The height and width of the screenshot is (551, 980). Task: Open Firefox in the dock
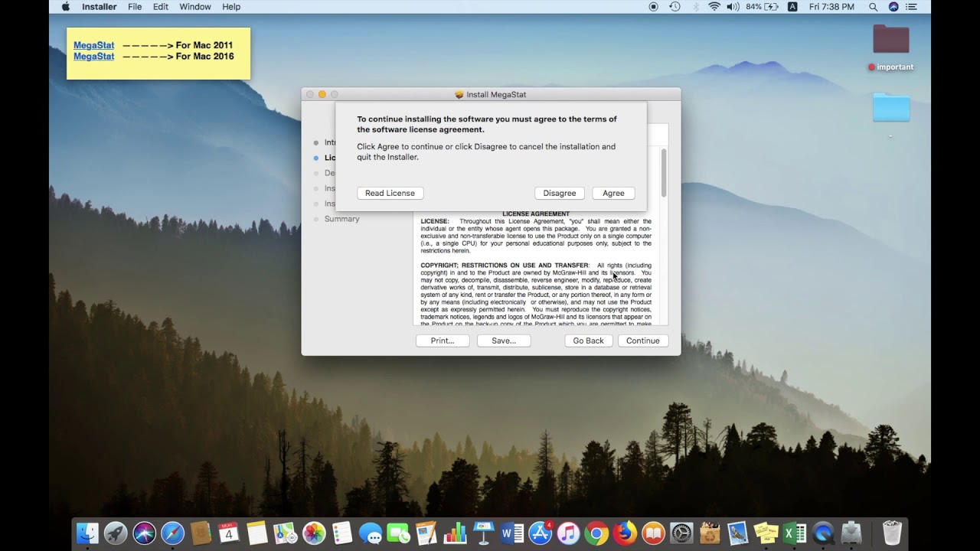coord(625,533)
